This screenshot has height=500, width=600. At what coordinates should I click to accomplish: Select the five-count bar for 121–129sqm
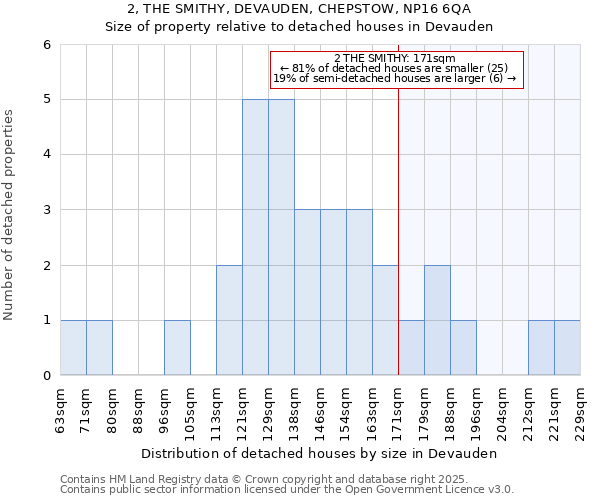coord(256,237)
